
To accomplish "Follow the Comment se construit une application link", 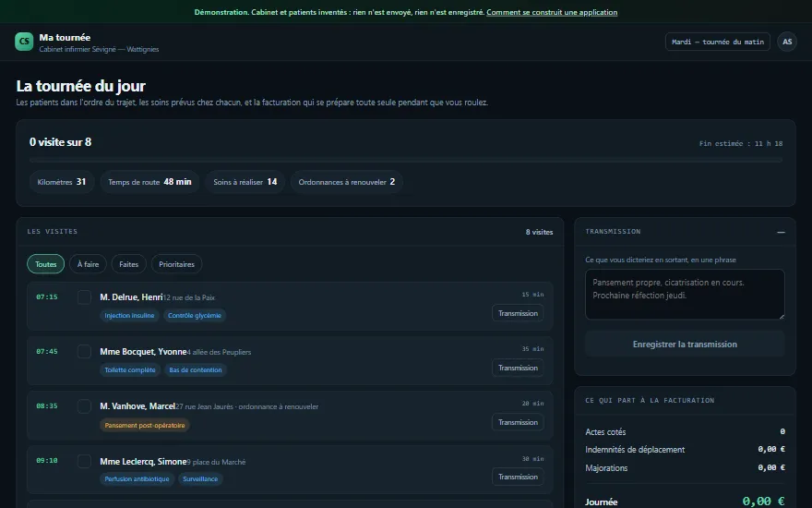I will pyautogui.click(x=552, y=12).
